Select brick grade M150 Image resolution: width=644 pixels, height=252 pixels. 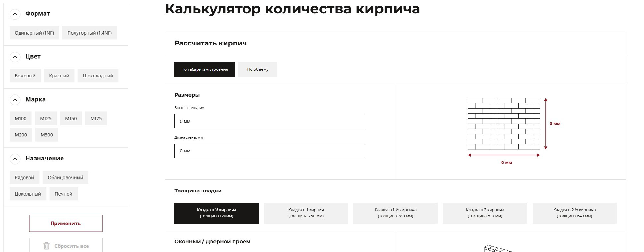(71, 119)
